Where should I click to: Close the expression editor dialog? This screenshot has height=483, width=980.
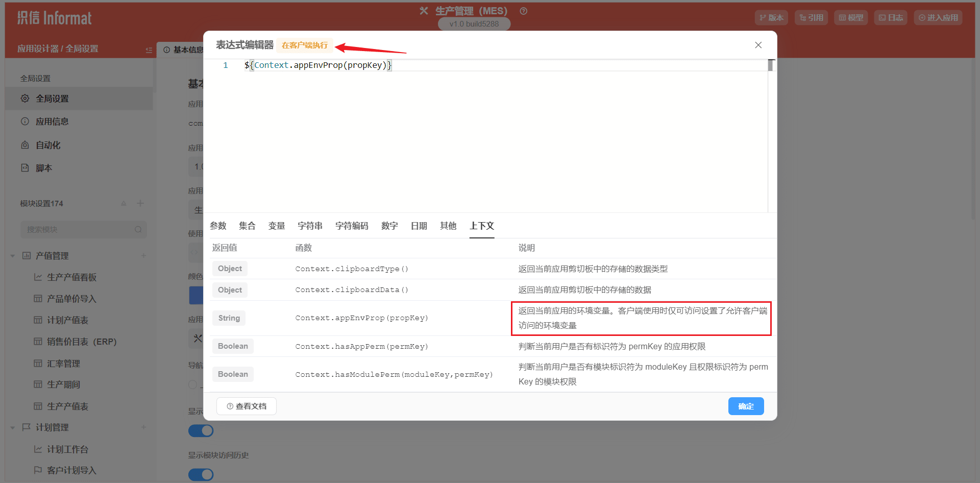coord(758,45)
